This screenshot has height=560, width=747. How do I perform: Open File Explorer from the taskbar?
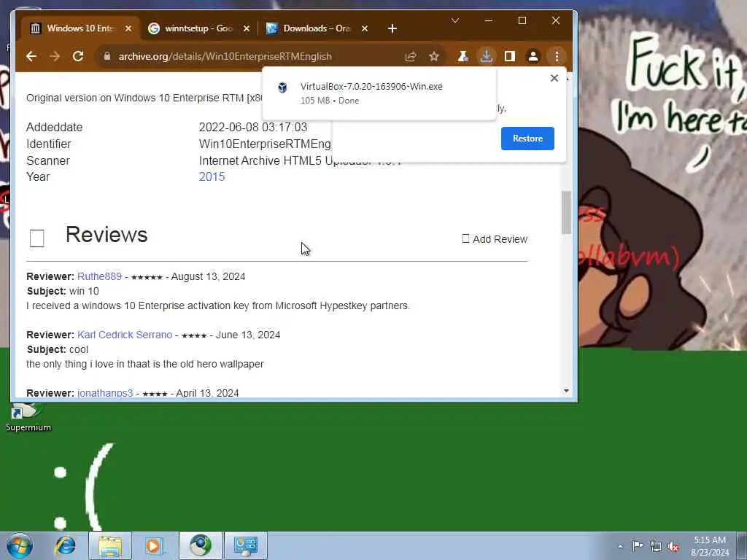110,545
